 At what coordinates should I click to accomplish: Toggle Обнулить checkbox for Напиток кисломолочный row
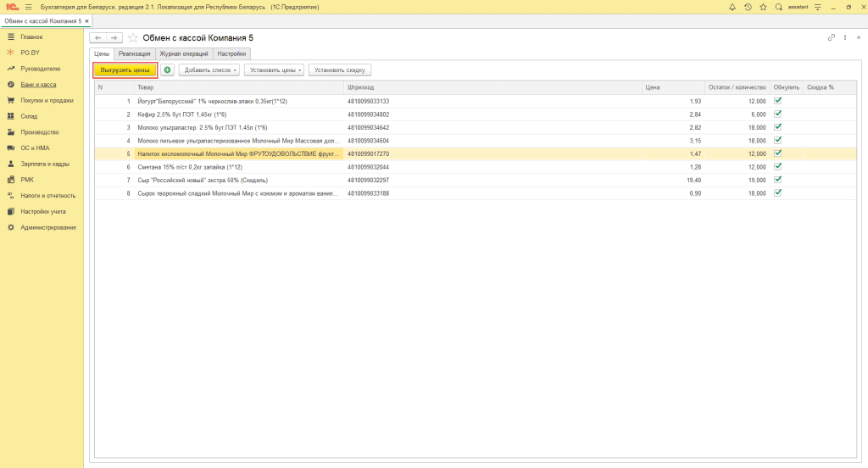click(x=778, y=153)
